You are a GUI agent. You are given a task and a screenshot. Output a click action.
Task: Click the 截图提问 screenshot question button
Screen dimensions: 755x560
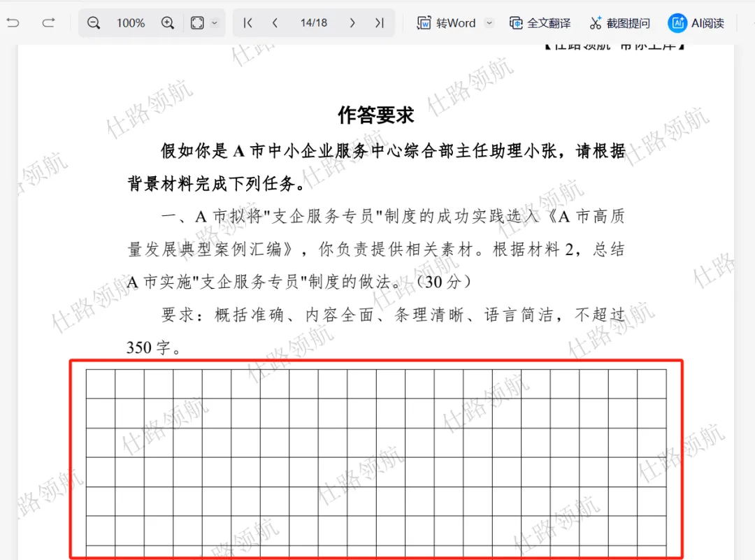619,22
